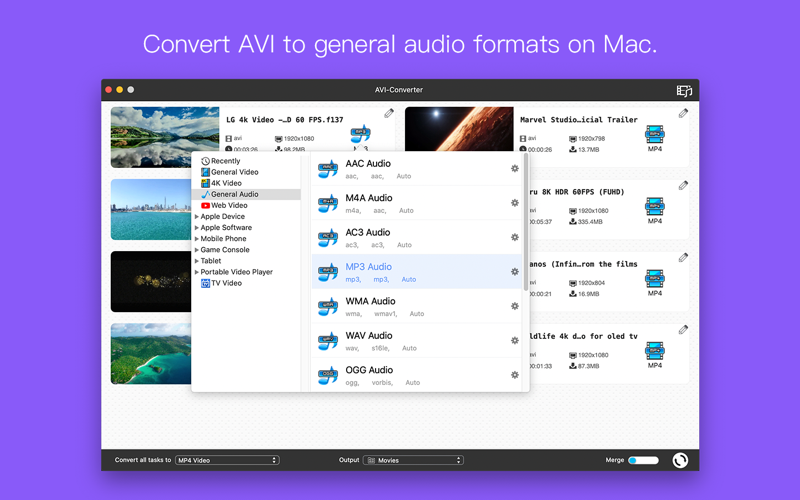Choose WMA Audio format

[x=416, y=306]
